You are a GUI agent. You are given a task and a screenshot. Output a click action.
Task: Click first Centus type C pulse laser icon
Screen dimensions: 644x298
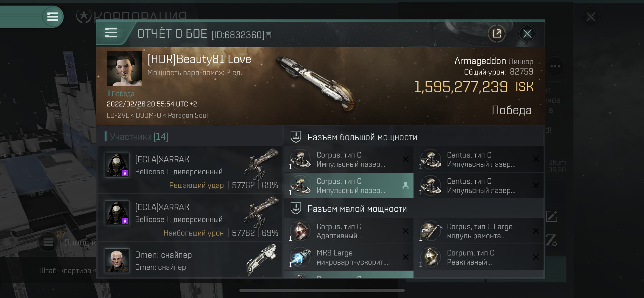coord(430,160)
